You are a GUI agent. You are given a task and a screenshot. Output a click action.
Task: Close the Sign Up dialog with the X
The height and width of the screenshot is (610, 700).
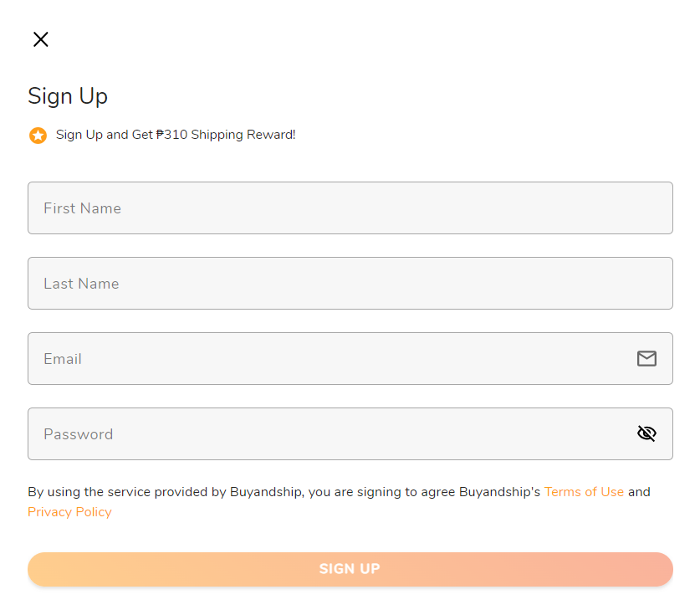(41, 39)
